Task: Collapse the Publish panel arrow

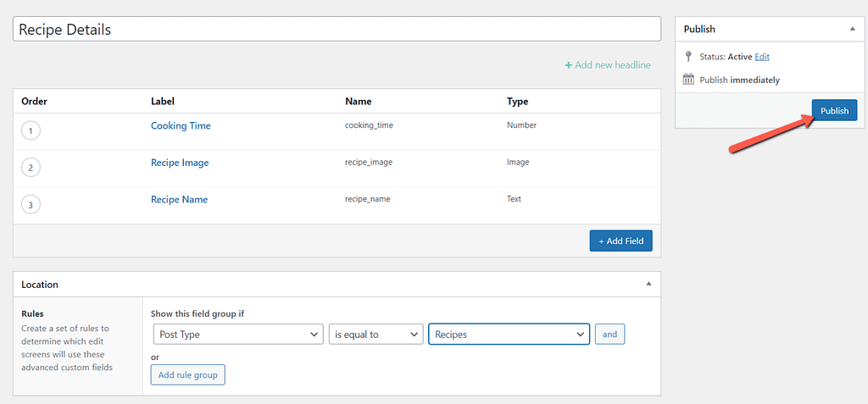Action: coord(852,29)
